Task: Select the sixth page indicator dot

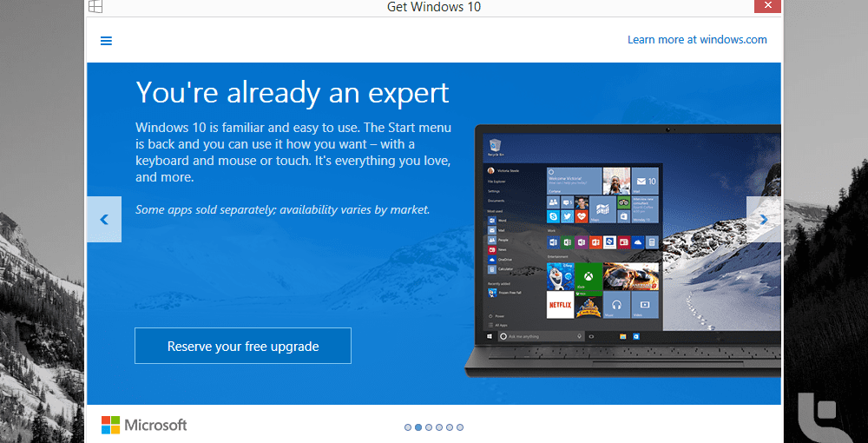Action: pyautogui.click(x=460, y=427)
